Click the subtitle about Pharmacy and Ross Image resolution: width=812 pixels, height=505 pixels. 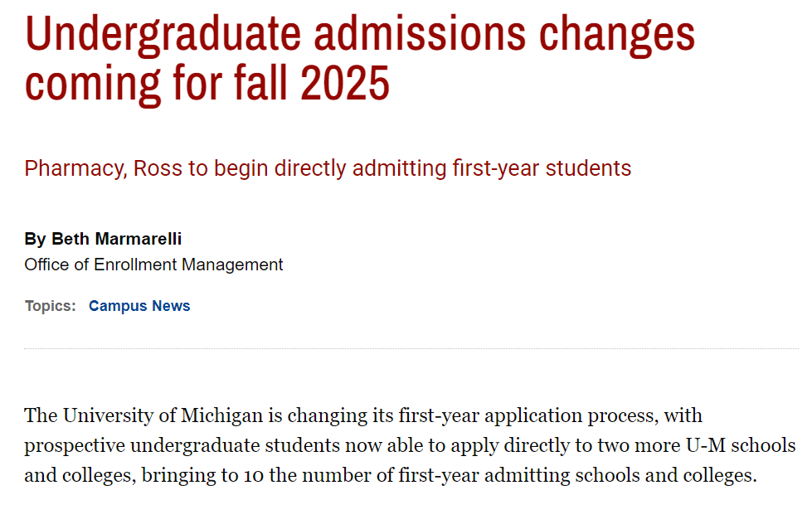[x=328, y=168]
